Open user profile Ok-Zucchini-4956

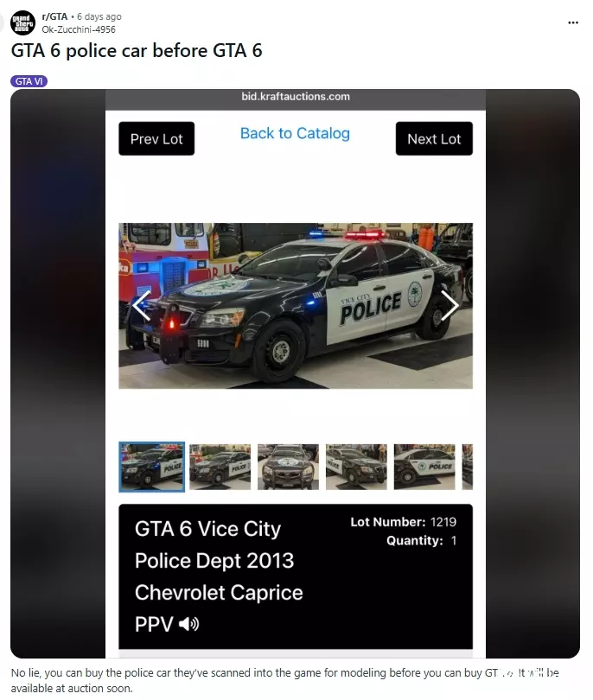pos(79,29)
